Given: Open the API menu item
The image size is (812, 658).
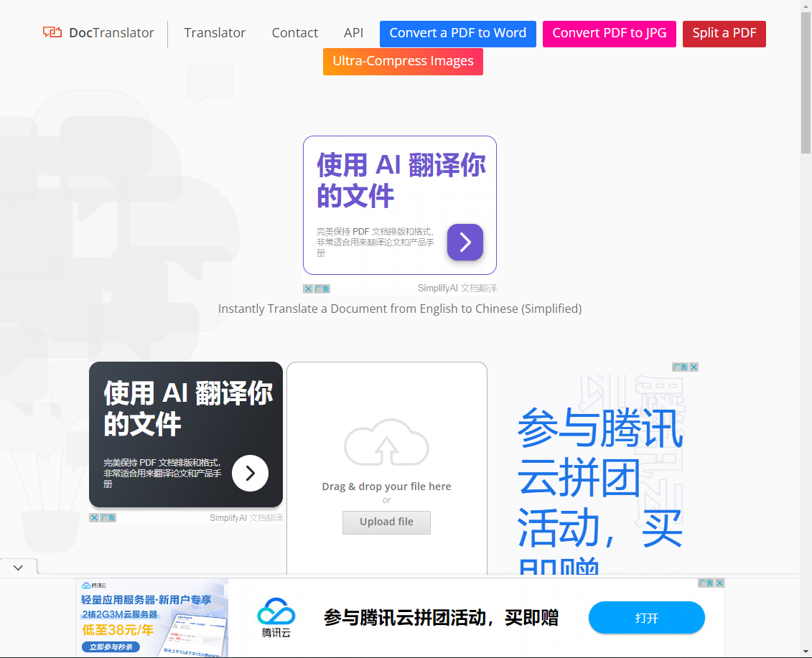Looking at the screenshot, I should [354, 32].
